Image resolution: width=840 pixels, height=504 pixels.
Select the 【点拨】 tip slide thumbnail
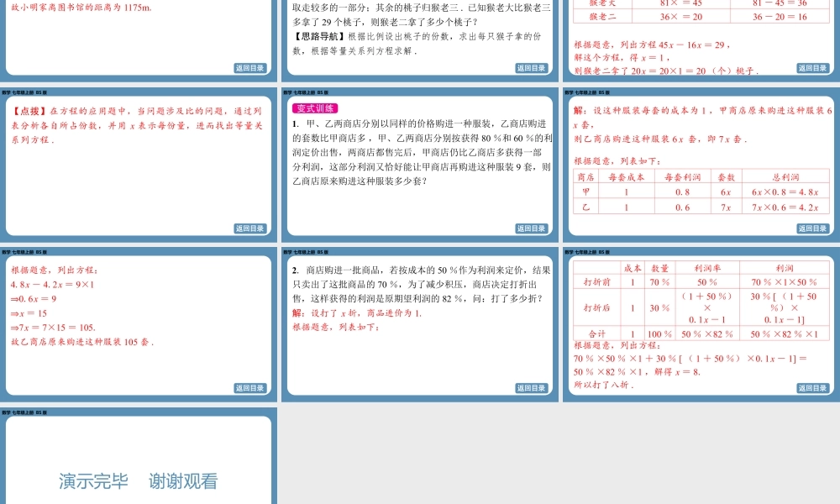click(x=139, y=160)
